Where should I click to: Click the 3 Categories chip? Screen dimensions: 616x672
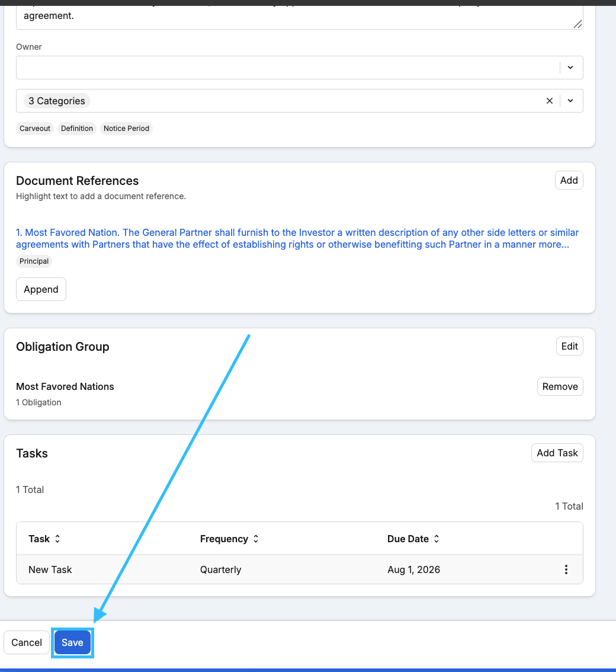(56, 101)
